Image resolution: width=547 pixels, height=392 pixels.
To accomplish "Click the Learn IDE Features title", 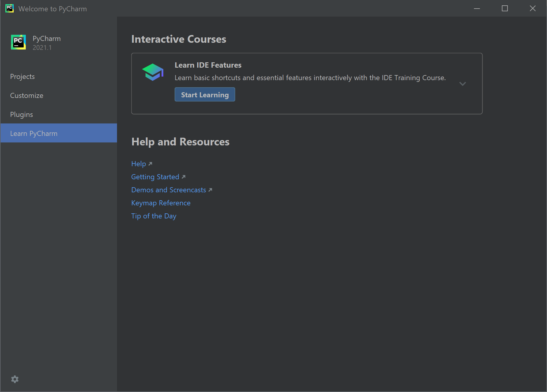I will tap(208, 65).
